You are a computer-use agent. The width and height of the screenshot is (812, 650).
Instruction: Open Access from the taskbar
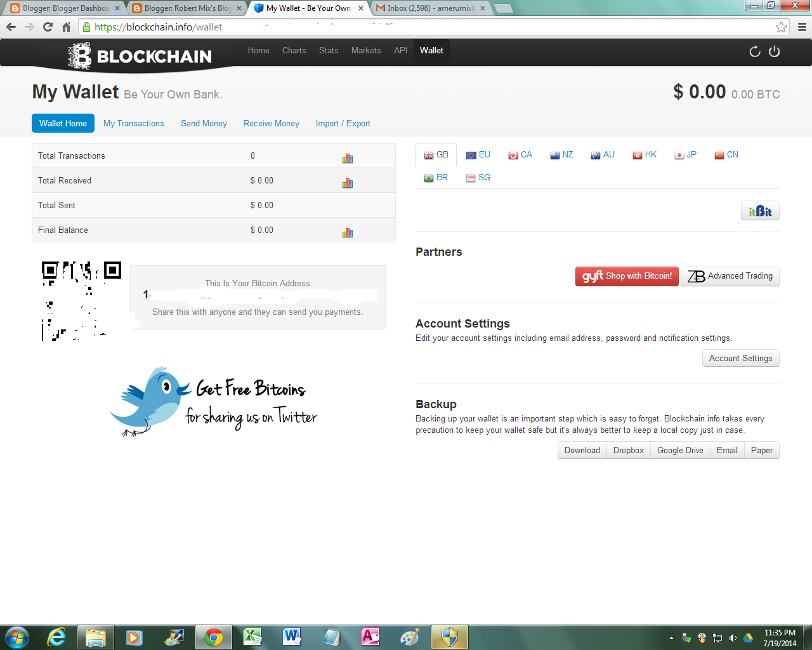click(x=370, y=637)
